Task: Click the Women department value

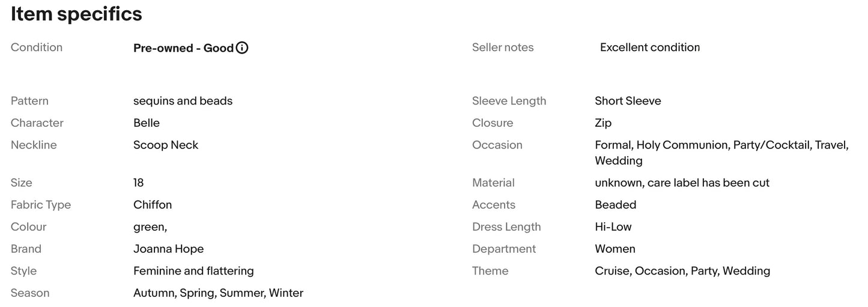Action: 615,249
